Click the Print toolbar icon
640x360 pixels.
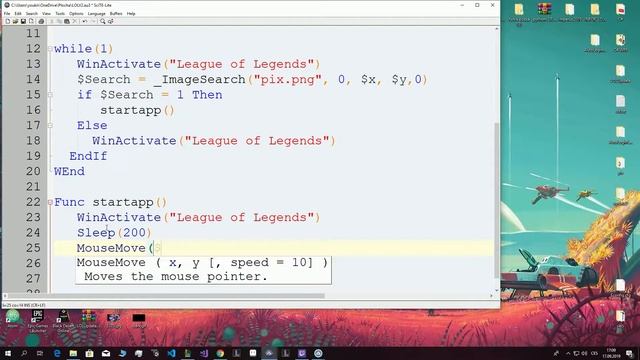pos(41,21)
